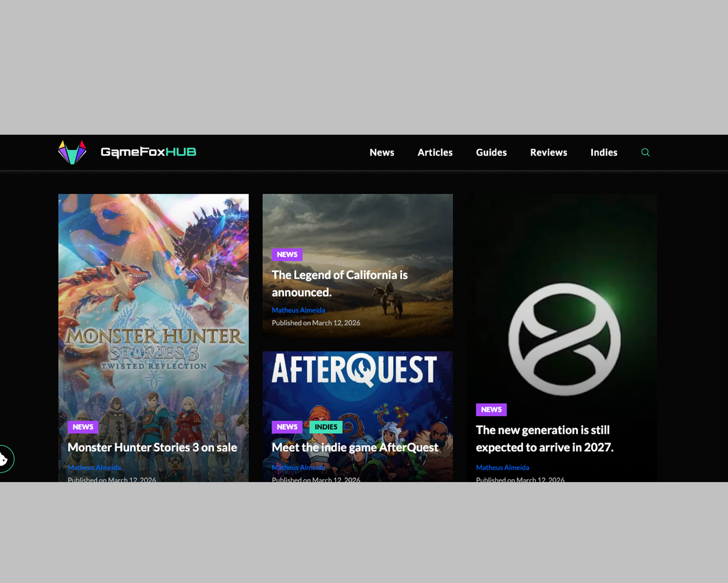The width and height of the screenshot is (728, 583).
Task: Click Matheus Almeida under Monster Hunter Stories 3
Action: click(x=94, y=468)
